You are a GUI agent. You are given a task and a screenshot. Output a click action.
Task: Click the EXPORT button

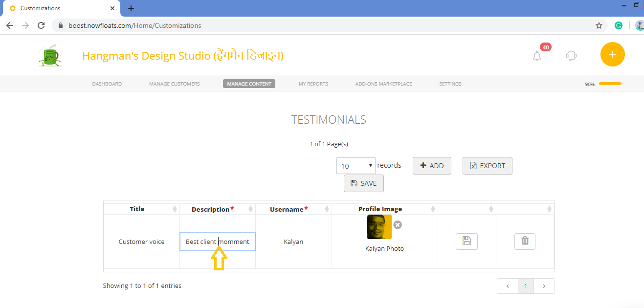coord(488,166)
